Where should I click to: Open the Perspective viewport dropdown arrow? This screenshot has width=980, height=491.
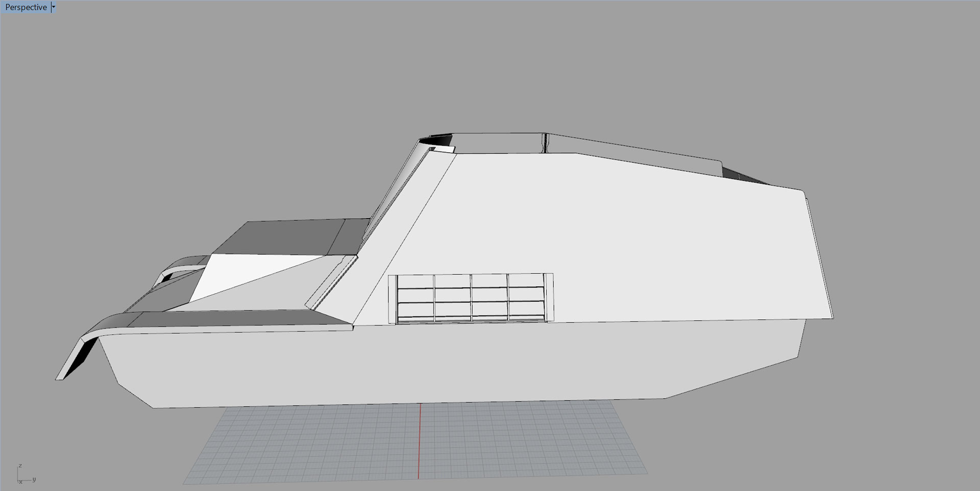(54, 7)
